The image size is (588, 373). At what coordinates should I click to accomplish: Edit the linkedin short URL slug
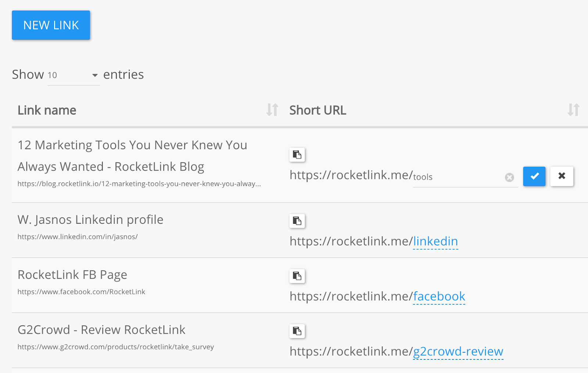pos(435,241)
